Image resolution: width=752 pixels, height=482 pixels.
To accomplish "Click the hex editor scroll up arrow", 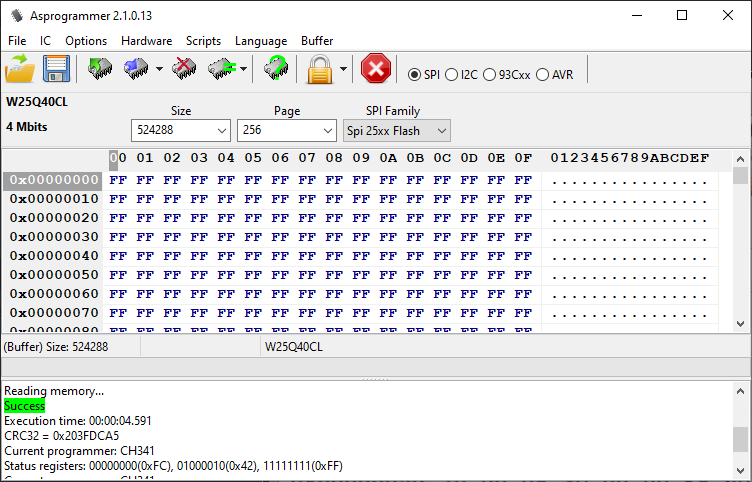I will pos(740,159).
